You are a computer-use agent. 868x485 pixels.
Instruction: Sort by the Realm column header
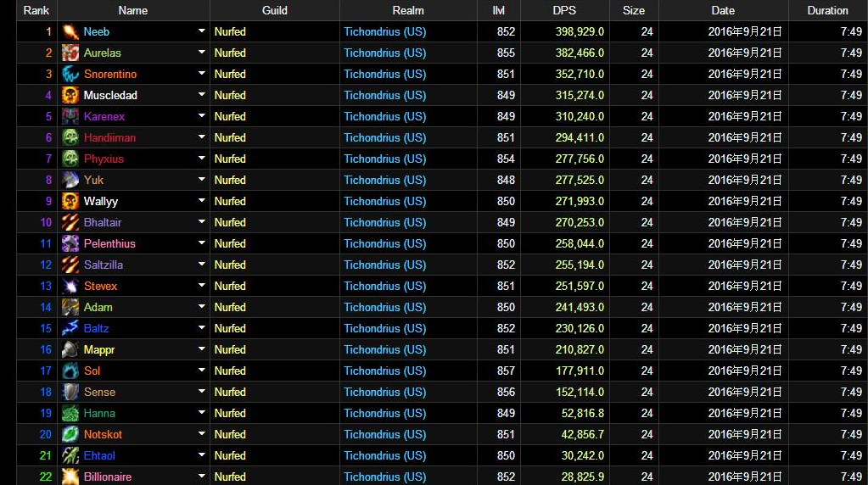click(408, 10)
